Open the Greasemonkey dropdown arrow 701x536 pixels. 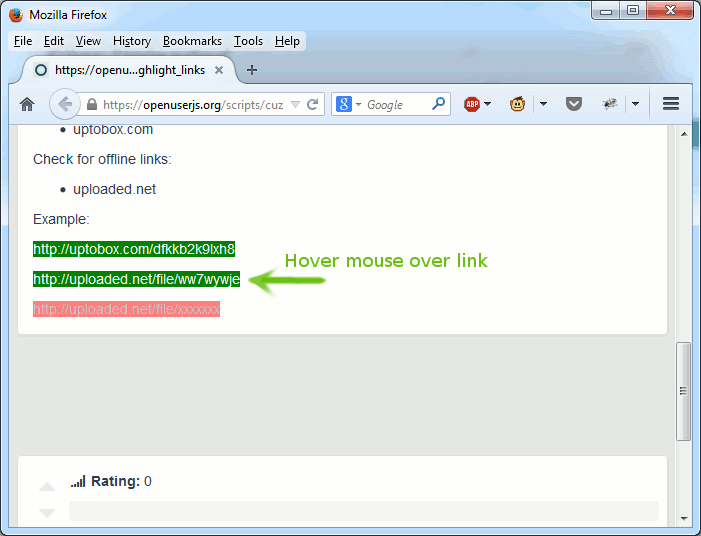(x=543, y=104)
